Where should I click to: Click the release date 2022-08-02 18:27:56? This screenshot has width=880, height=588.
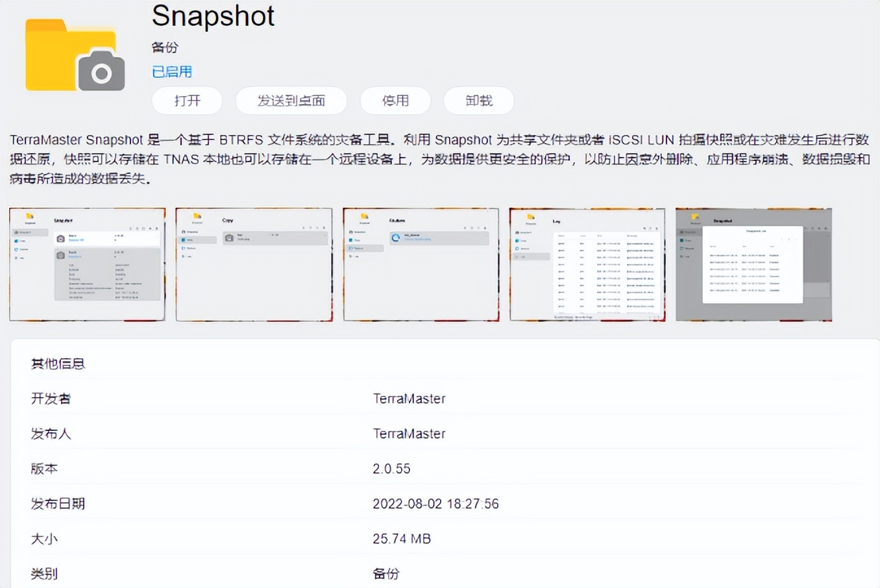(436, 504)
